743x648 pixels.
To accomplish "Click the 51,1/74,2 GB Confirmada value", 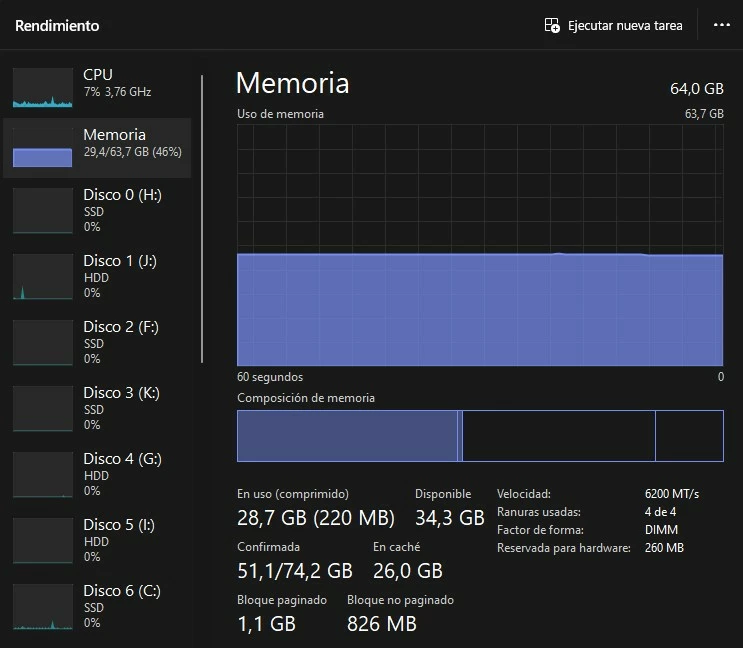I will (x=295, y=571).
